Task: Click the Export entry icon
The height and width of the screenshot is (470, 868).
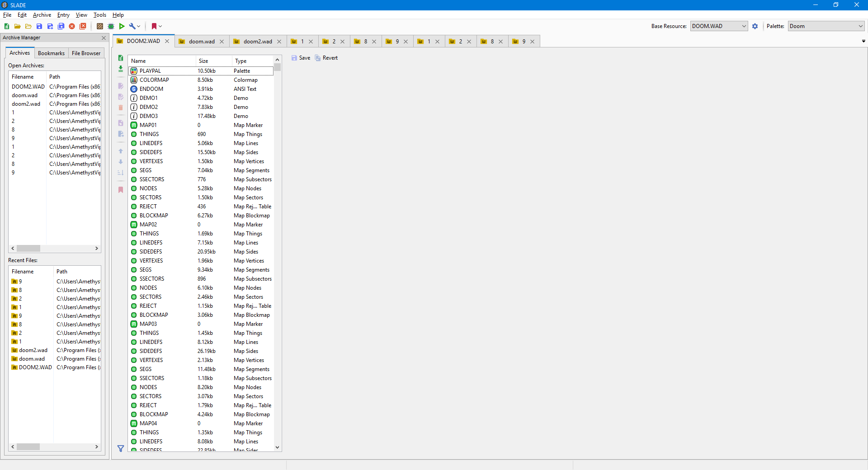Action: pos(121,134)
